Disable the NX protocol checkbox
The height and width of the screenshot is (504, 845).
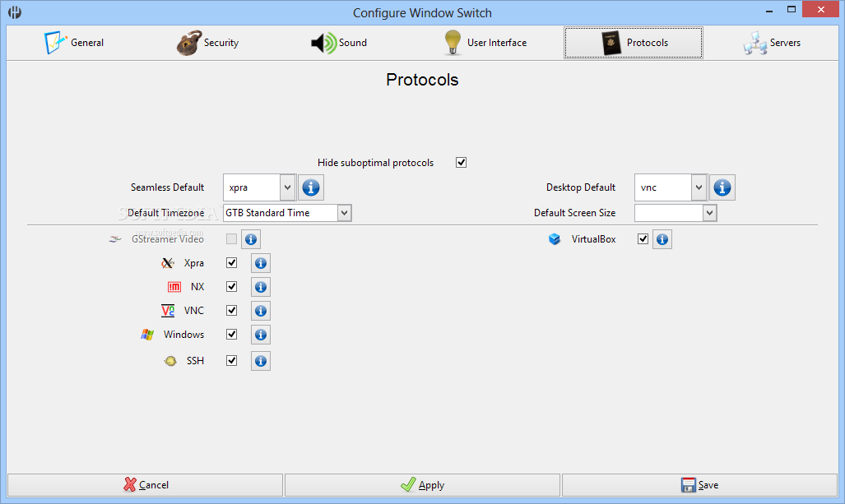click(x=232, y=286)
